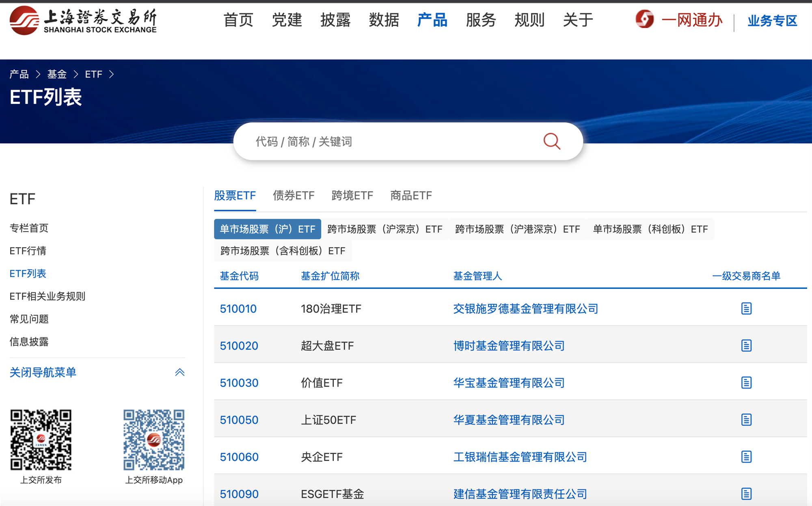
Task: Click the 一网通办 red swirl icon
Action: 645,19
